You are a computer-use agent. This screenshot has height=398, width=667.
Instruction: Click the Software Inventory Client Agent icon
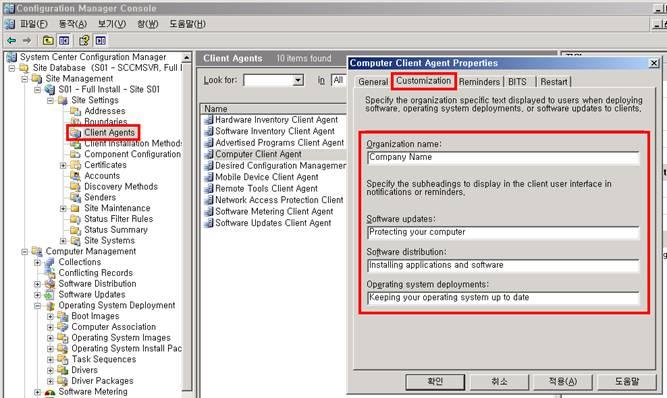[209, 131]
